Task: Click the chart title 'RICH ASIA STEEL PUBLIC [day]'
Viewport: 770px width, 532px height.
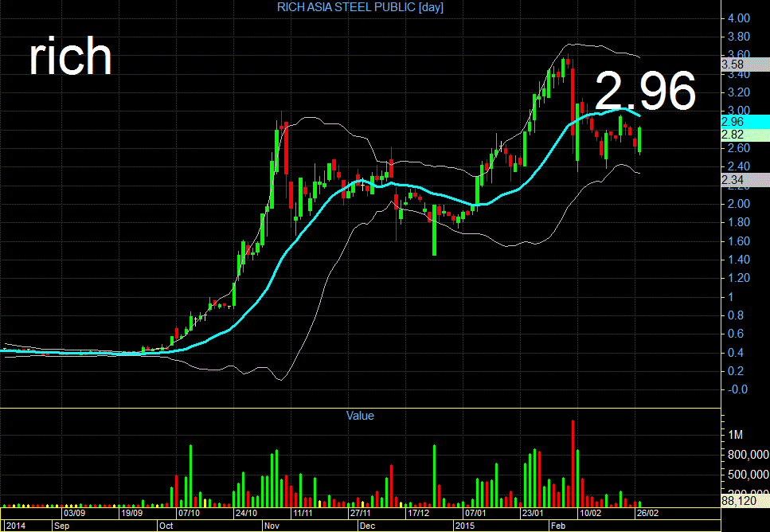Action: (360, 7)
